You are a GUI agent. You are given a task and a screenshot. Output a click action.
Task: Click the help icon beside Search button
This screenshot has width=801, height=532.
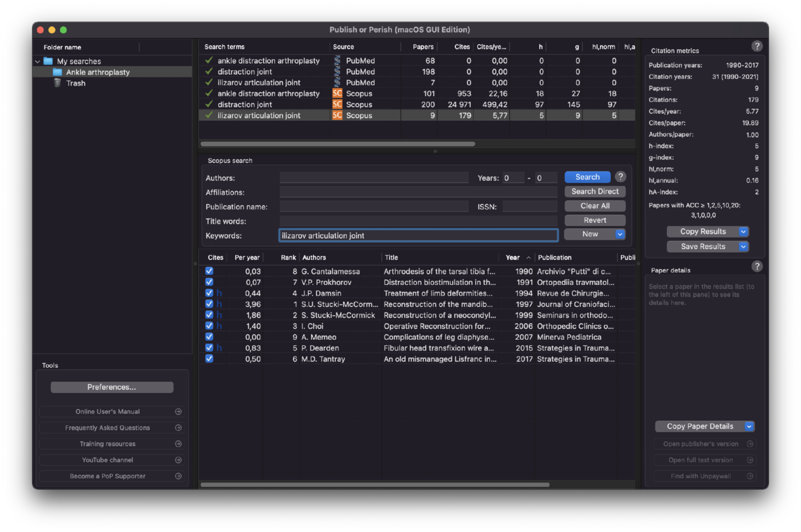[620, 177]
